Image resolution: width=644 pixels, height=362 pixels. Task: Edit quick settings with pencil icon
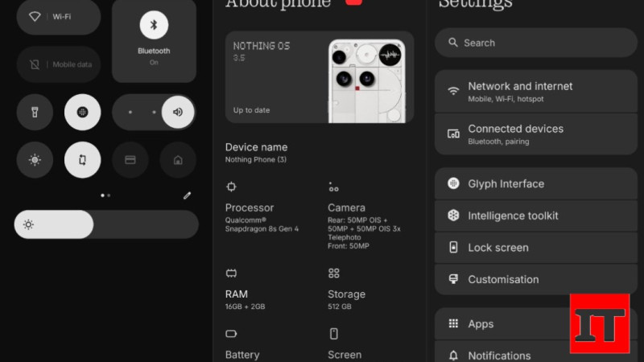click(x=187, y=195)
